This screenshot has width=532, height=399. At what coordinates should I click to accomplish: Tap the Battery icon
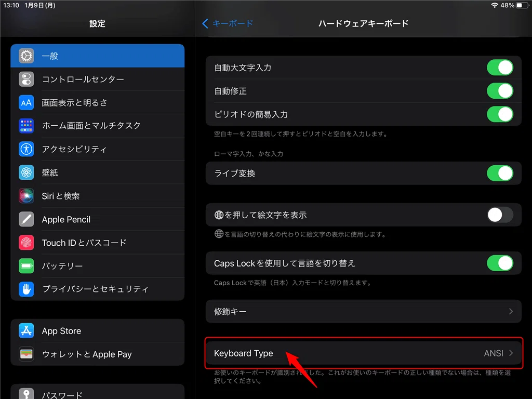26,265
